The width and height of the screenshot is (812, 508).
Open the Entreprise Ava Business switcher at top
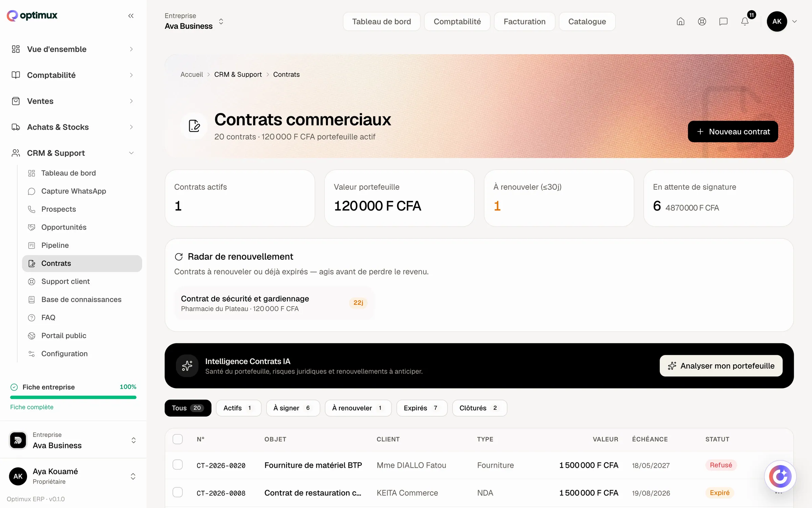pyautogui.click(x=194, y=21)
